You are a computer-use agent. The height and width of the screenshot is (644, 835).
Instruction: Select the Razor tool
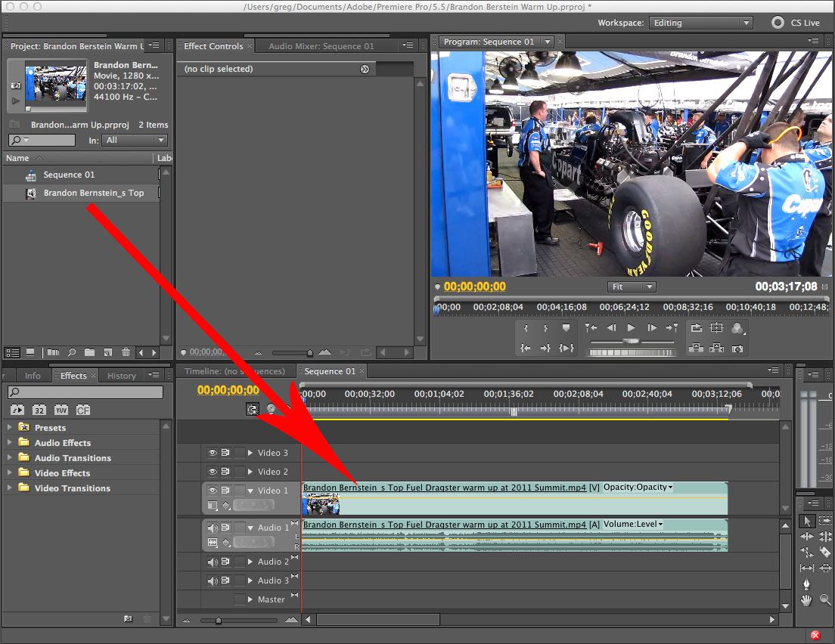[825, 553]
